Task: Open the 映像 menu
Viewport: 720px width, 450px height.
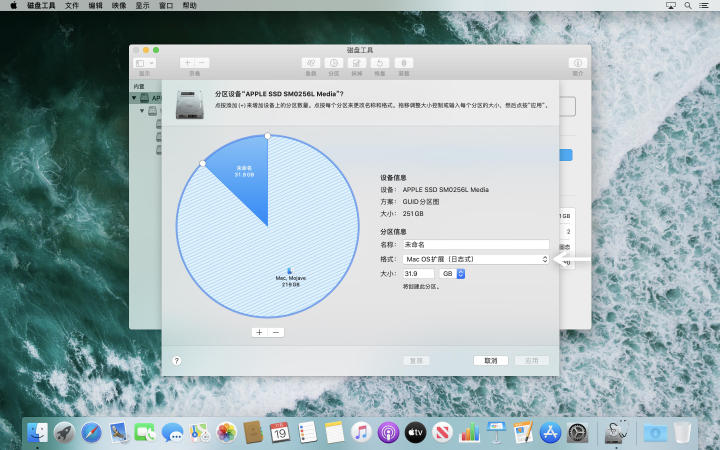Action: tap(119, 6)
